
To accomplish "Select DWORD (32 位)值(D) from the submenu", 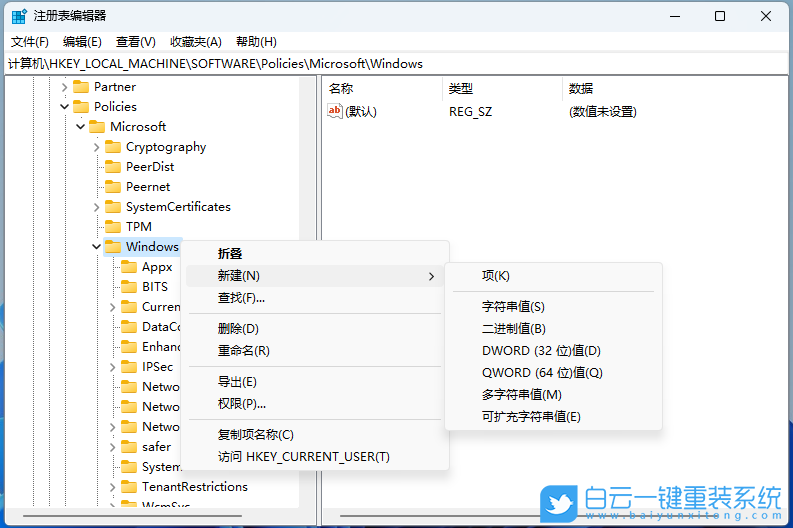I will [x=541, y=351].
